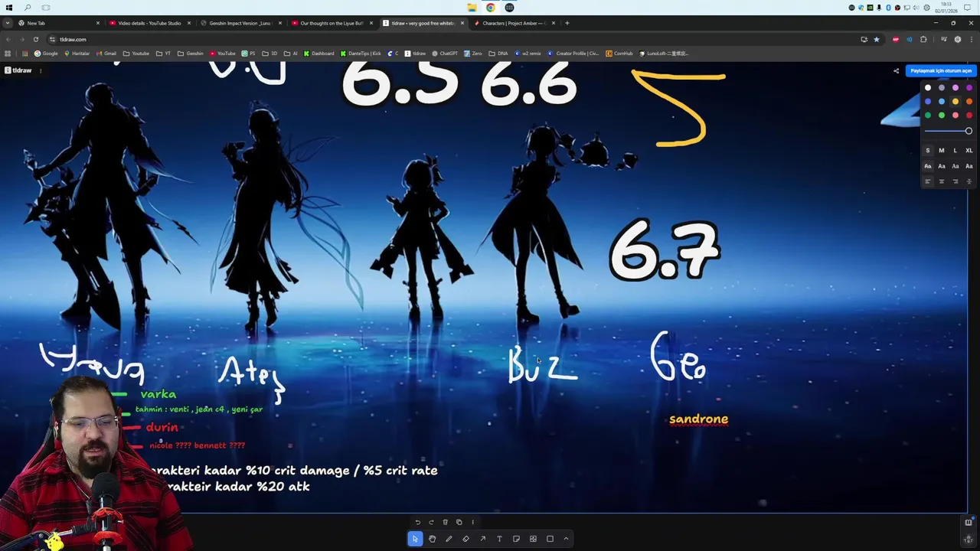980x551 pixels.
Task: Switch to the Hand pan tool
Action: click(x=432, y=539)
